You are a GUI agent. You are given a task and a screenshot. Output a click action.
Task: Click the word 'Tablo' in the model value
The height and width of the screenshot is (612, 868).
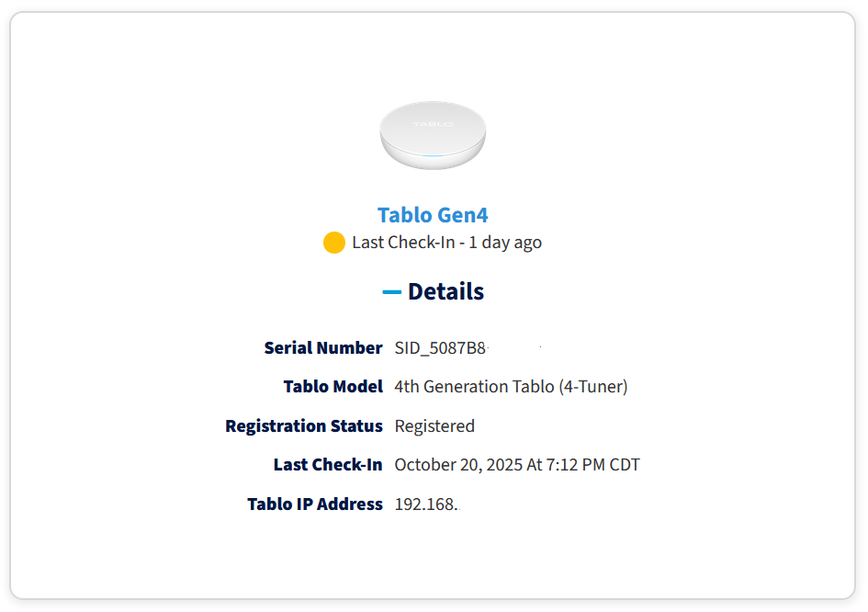pos(535,387)
